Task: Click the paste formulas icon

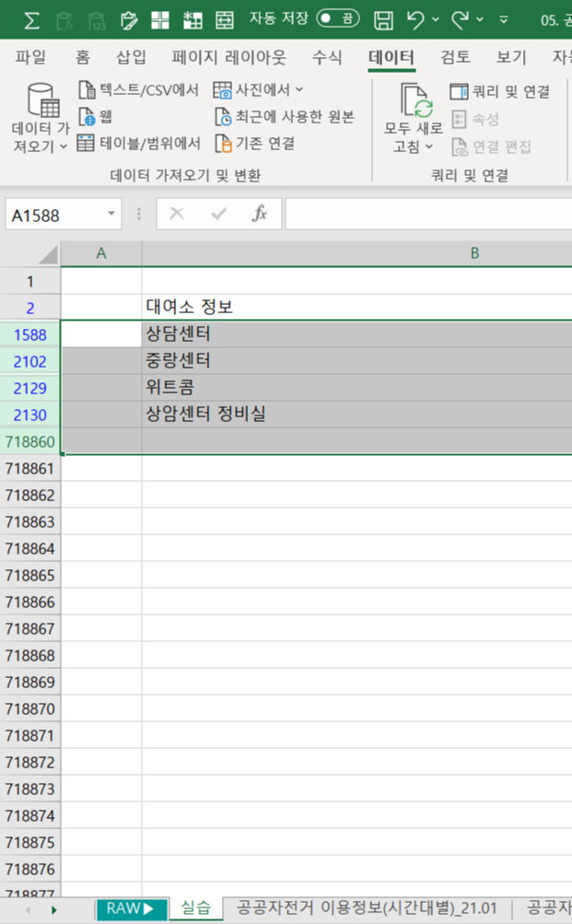Action: (64, 20)
